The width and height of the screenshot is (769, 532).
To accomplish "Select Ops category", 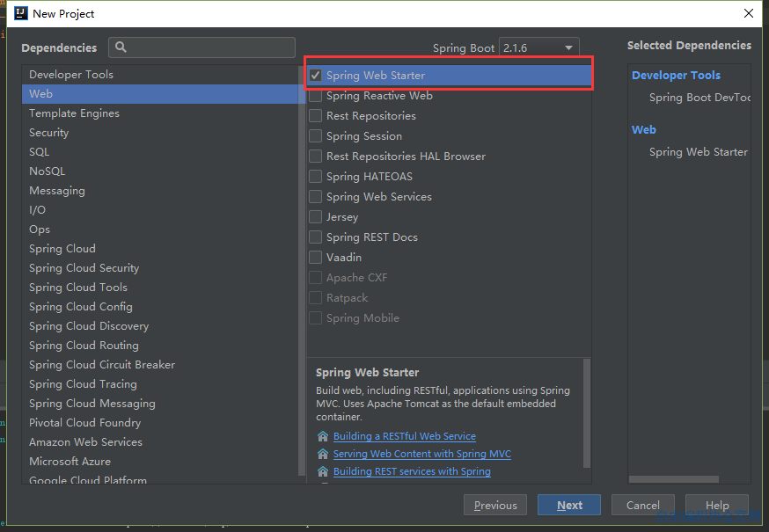I will click(x=160, y=230).
